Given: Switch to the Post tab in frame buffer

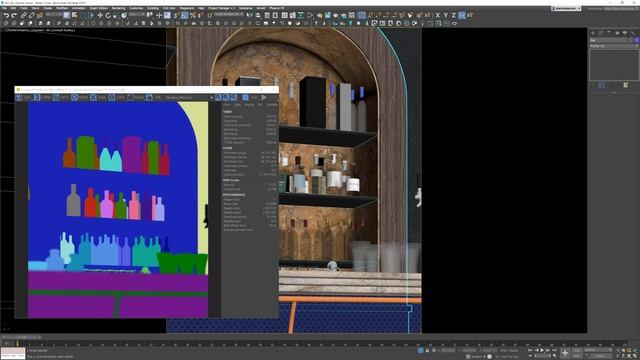Looking at the screenshot, I should coord(227,104).
